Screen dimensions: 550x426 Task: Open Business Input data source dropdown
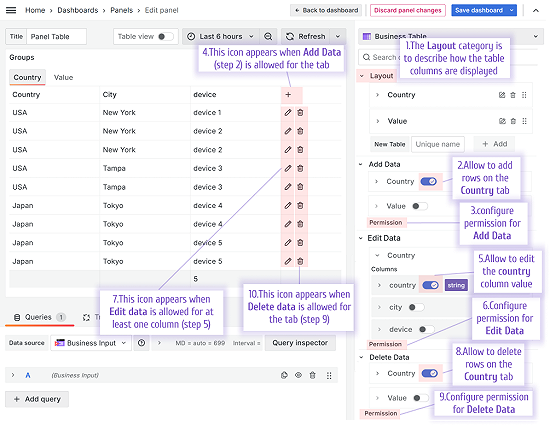coord(91,343)
